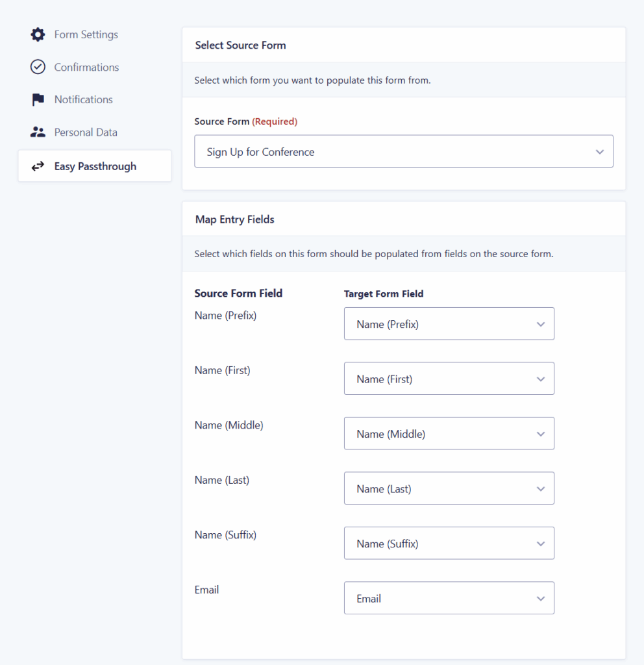
Task: Click the chevron on Email target dropdown
Action: [541, 598]
